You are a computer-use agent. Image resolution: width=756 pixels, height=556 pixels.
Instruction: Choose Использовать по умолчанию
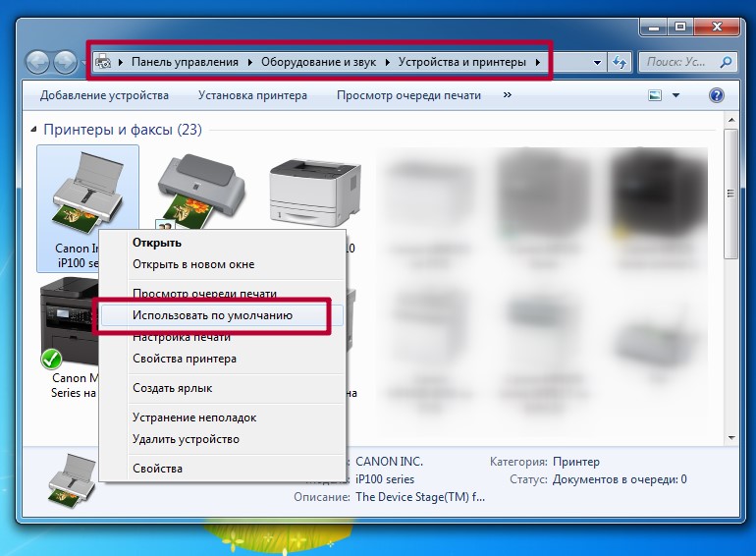pyautogui.click(x=222, y=315)
